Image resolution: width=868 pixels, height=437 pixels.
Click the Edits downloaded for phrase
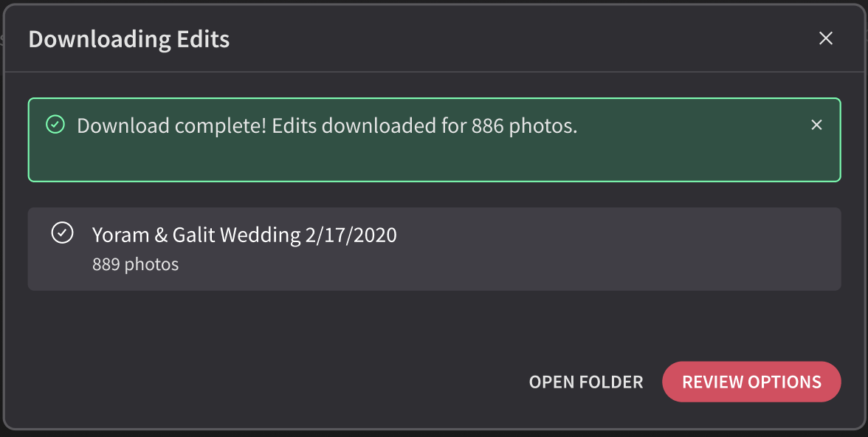tap(369, 125)
